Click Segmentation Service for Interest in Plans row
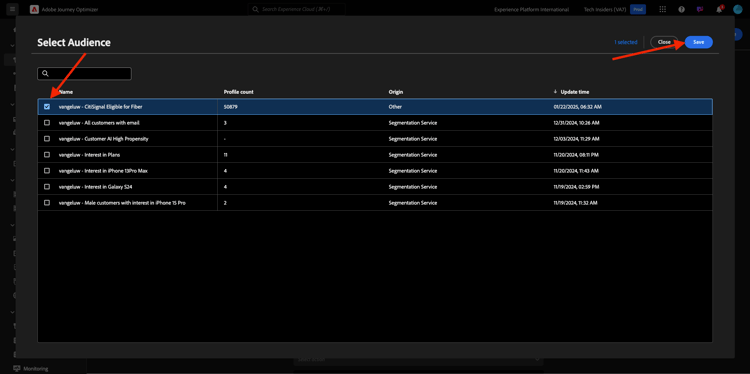 click(x=412, y=155)
